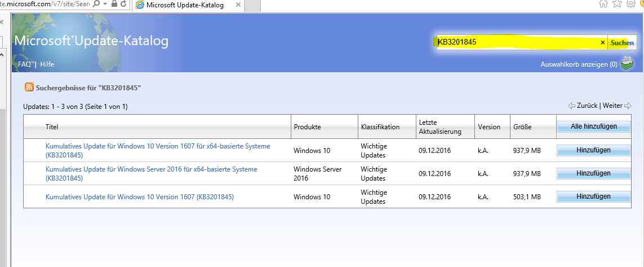This screenshot has width=644, height=267.
Task: Close the Microsoft Update-Katalog tab
Action: click(x=238, y=5)
